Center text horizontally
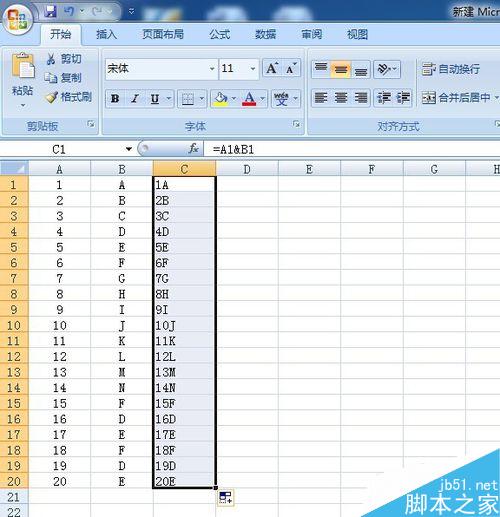Viewport: 500px width, 517px height. coord(340,98)
